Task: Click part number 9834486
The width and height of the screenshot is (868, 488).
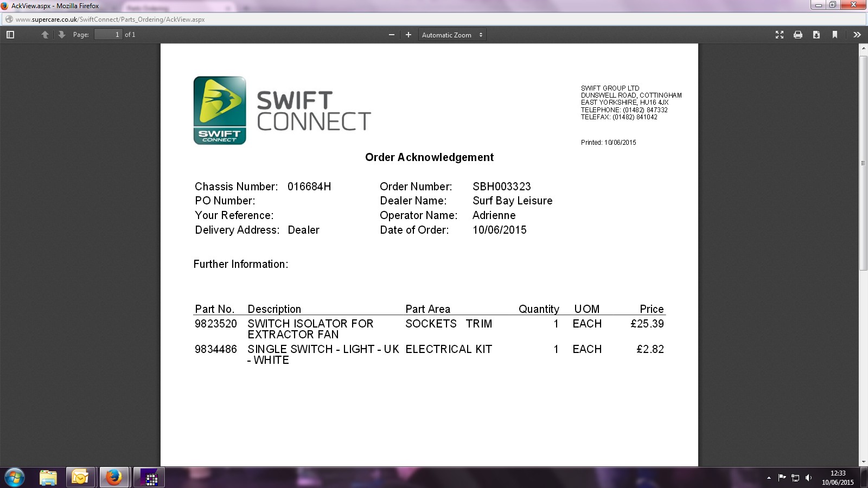Action: 216,349
